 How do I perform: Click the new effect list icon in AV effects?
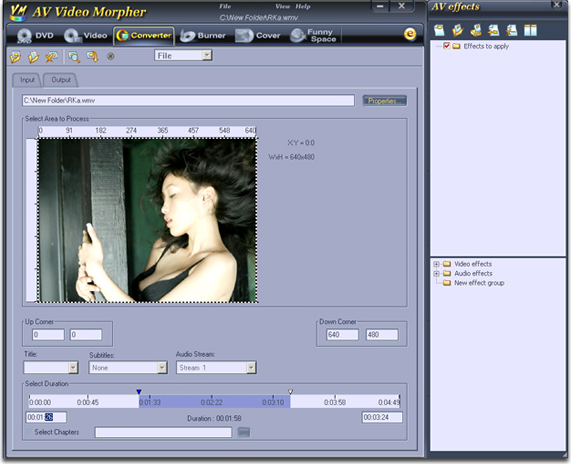(440, 30)
